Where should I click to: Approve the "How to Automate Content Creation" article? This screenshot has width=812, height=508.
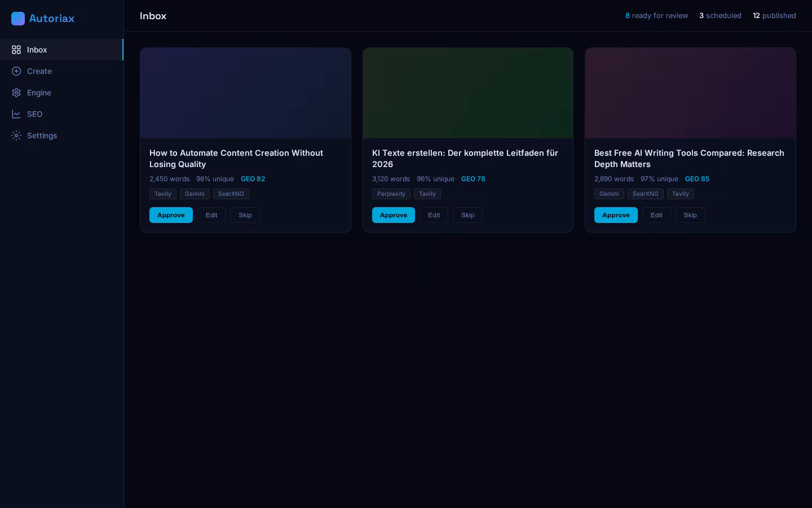click(x=171, y=215)
